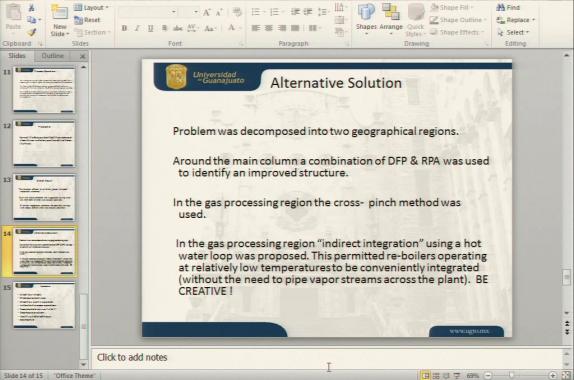Click the Bullets list icon
Image resolution: width=574 pixels, height=380 pixels.
[256, 12]
